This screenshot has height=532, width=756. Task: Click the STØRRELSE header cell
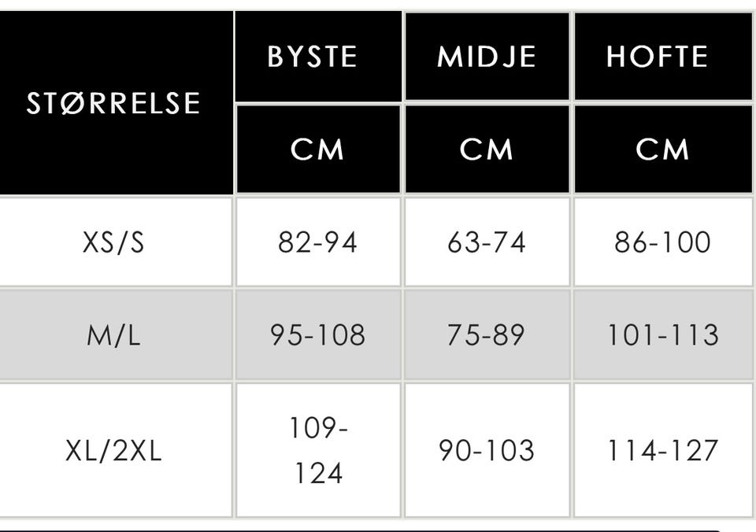coord(115,103)
